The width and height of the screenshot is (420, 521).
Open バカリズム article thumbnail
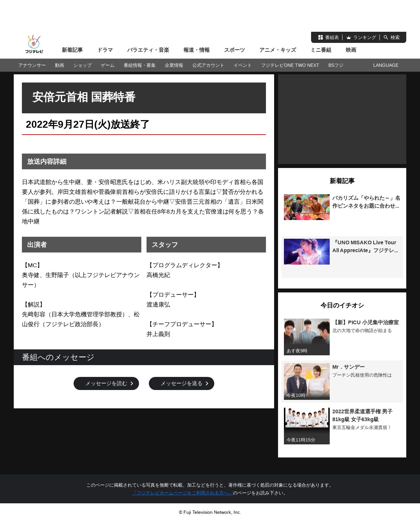pos(307,207)
